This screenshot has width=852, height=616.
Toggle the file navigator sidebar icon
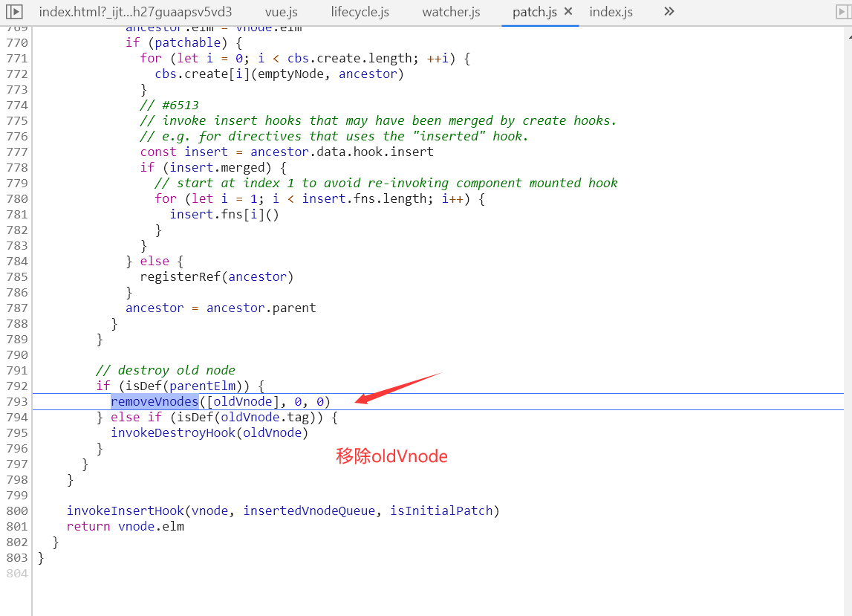point(14,11)
